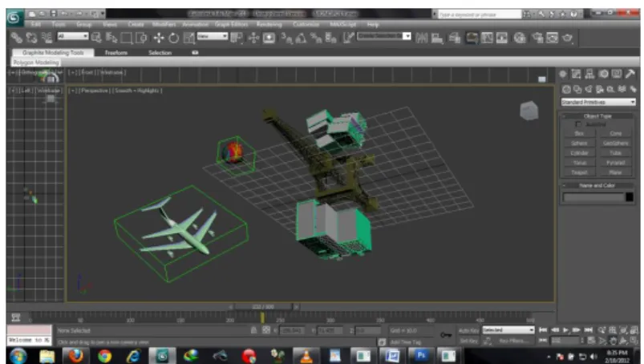This screenshot has height=364, width=644.
Task: Open the Curve Editor
Action: click(487, 38)
